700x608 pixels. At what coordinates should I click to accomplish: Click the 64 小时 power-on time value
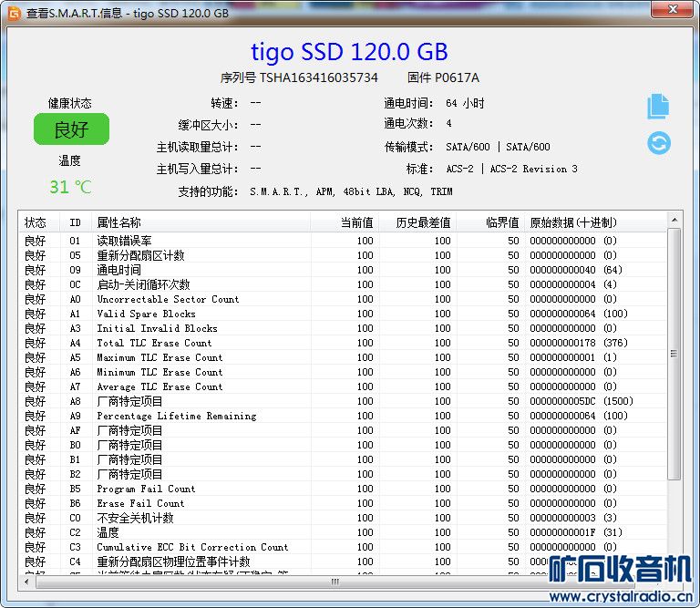[465, 103]
